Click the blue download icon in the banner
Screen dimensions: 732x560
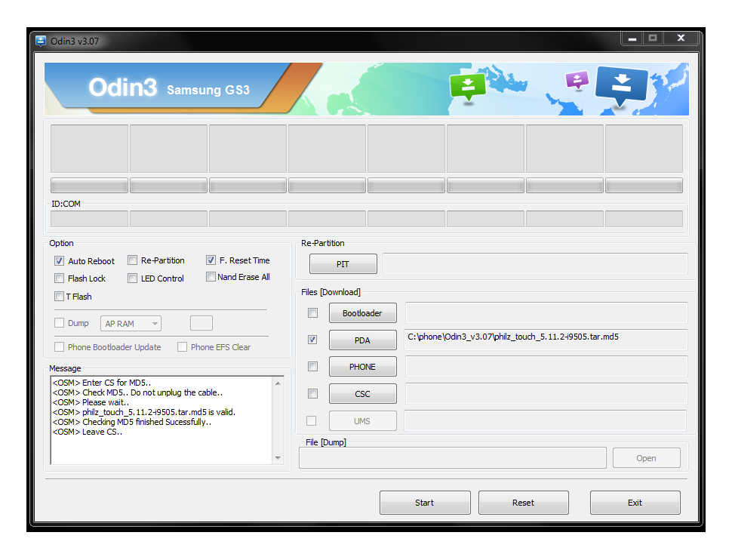[621, 86]
